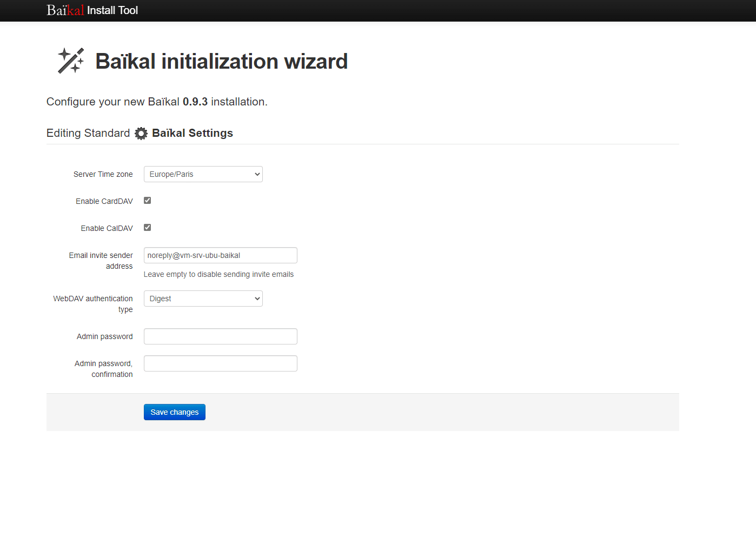Open the Server Time zone dropdown
Viewport: 756px width, 537px height.
coord(203,174)
